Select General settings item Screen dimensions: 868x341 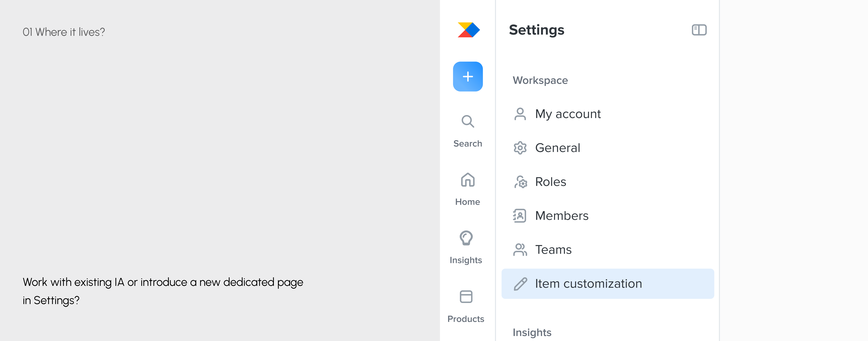click(608, 148)
